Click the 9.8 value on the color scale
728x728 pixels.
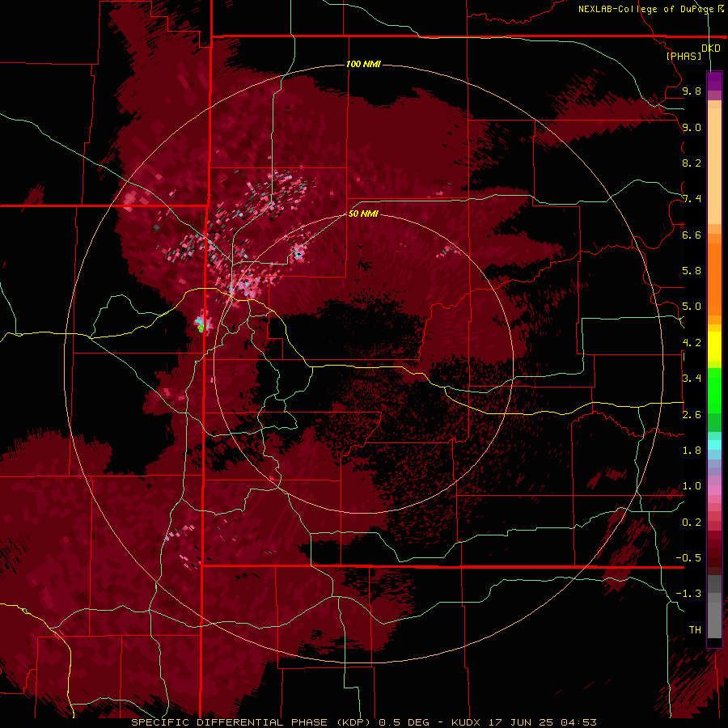(x=692, y=91)
